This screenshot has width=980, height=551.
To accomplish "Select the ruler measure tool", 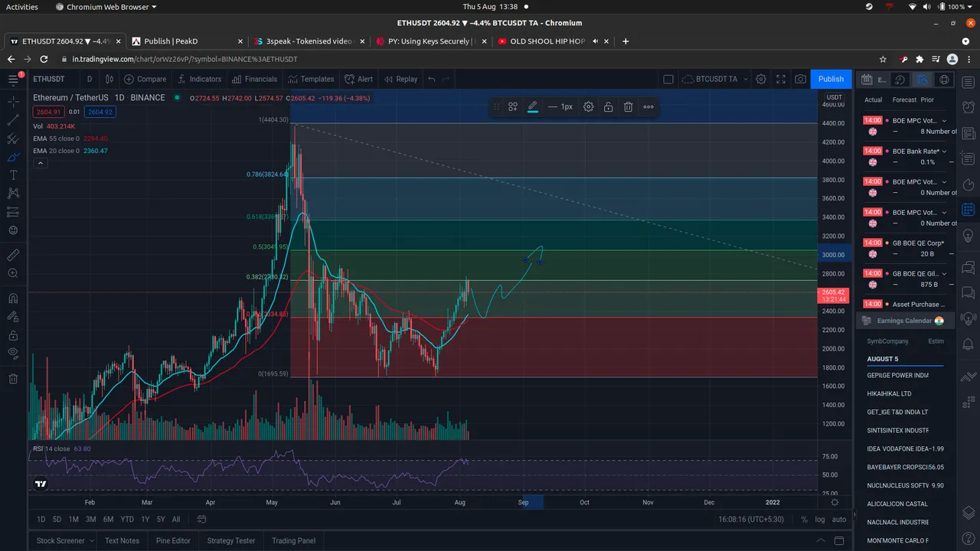I will tap(13, 254).
